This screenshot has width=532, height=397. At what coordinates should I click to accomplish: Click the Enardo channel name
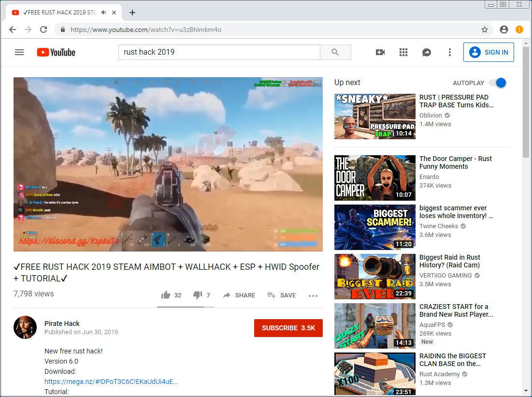coord(429,176)
